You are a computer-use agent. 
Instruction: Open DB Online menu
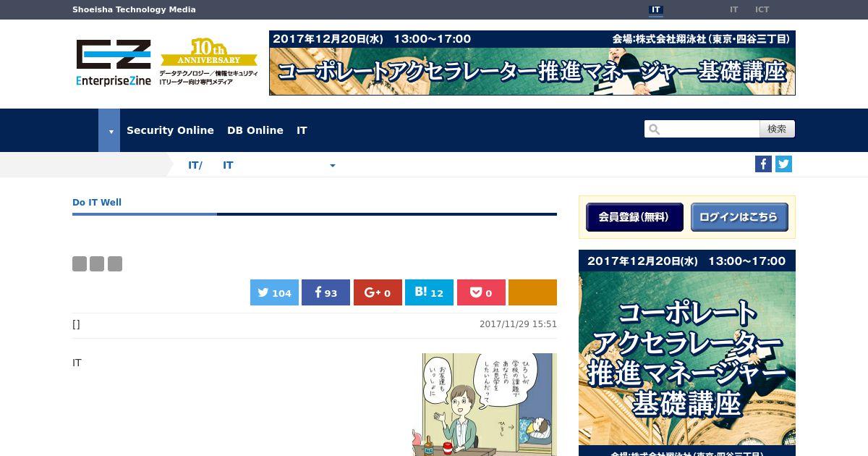(255, 130)
